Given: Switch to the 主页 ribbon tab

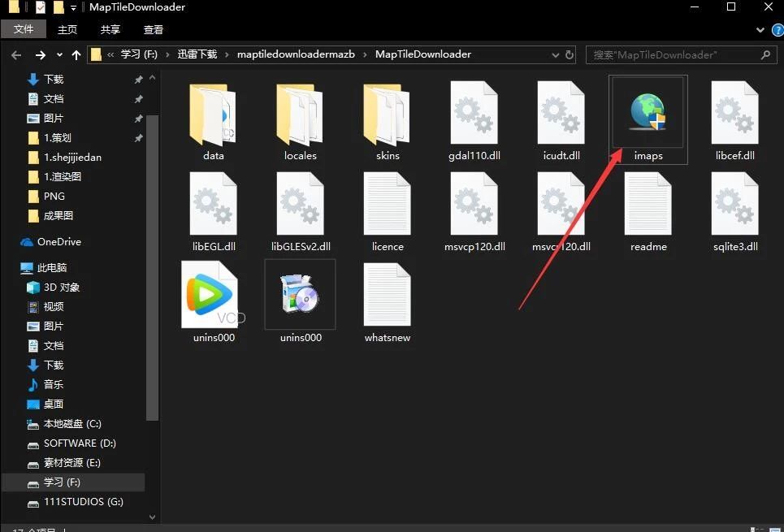Looking at the screenshot, I should point(67,29).
